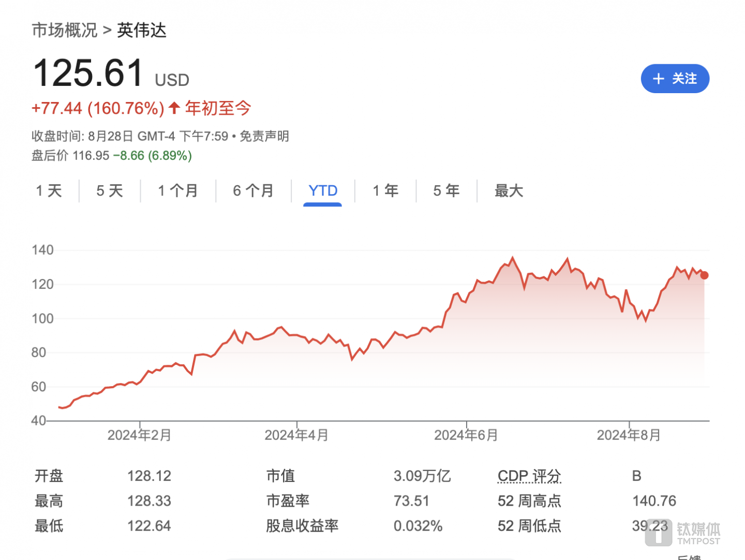Click the plus icon in follow button

pos(658,79)
